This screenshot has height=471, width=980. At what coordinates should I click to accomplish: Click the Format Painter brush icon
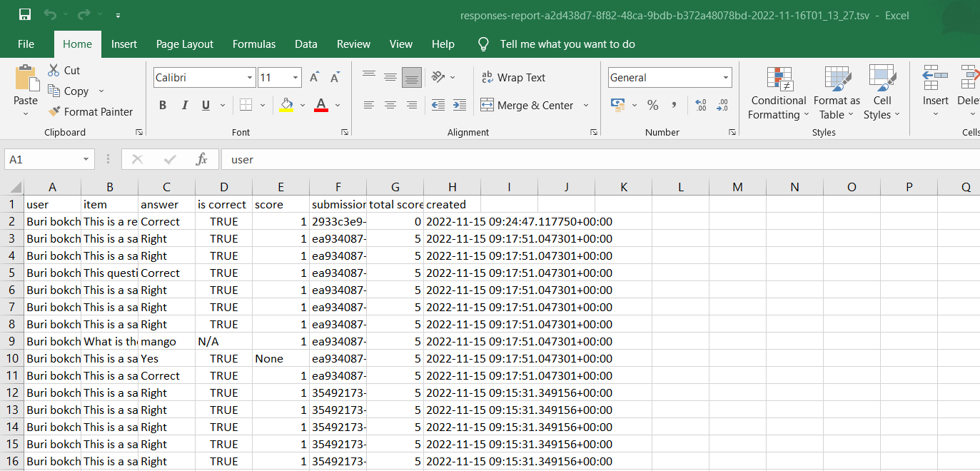(x=54, y=112)
